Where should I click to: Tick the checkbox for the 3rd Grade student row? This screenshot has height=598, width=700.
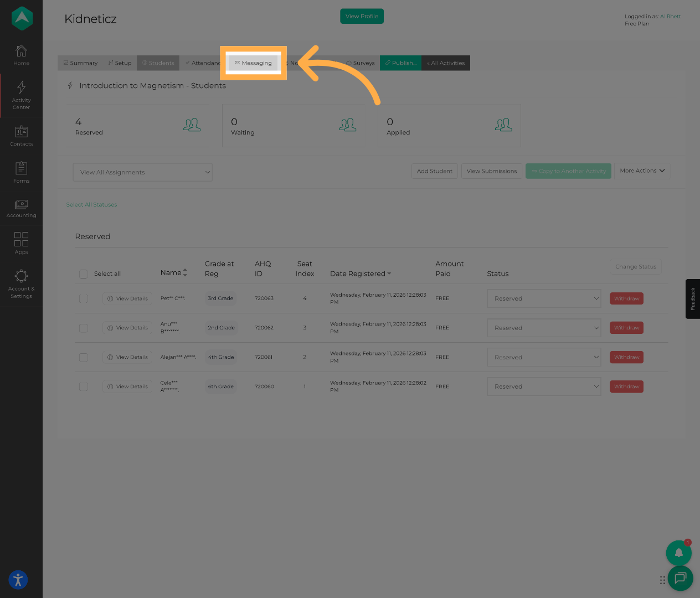pyautogui.click(x=84, y=299)
